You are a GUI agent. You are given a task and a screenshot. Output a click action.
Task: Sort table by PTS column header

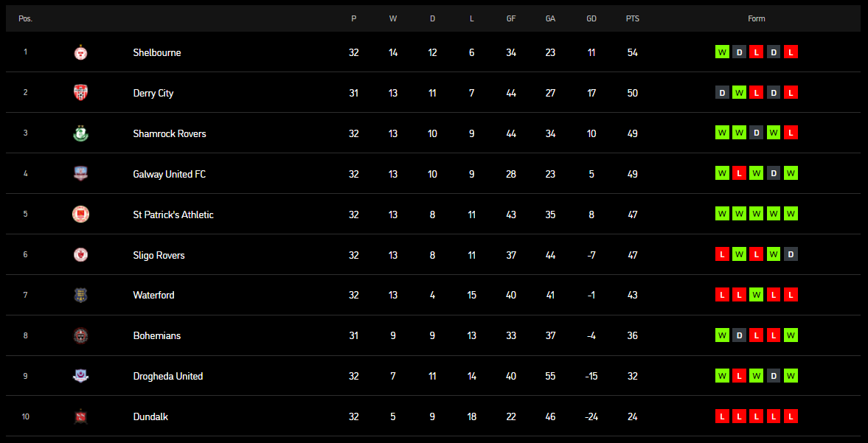coord(633,19)
